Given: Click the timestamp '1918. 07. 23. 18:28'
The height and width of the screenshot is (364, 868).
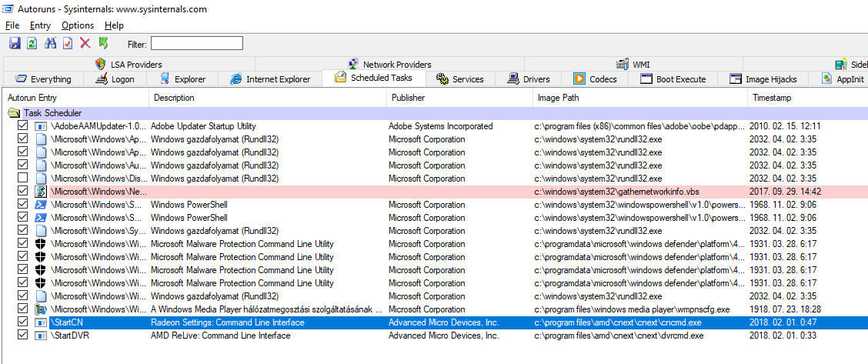Looking at the screenshot, I should (785, 309).
